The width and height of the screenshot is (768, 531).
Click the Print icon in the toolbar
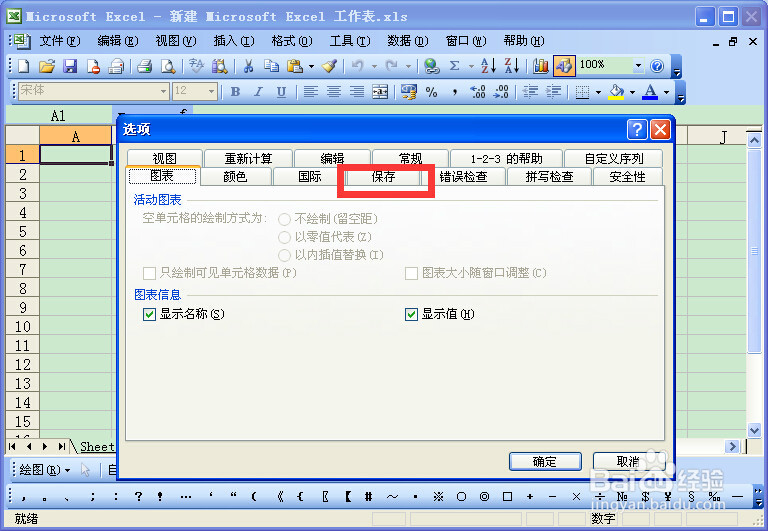pos(144,66)
